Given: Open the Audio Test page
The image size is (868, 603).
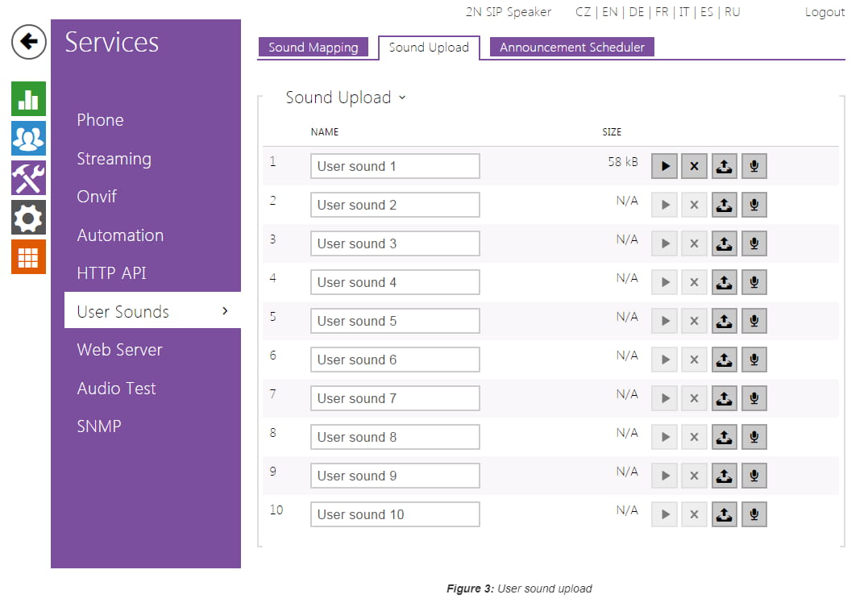Looking at the screenshot, I should click(x=116, y=388).
